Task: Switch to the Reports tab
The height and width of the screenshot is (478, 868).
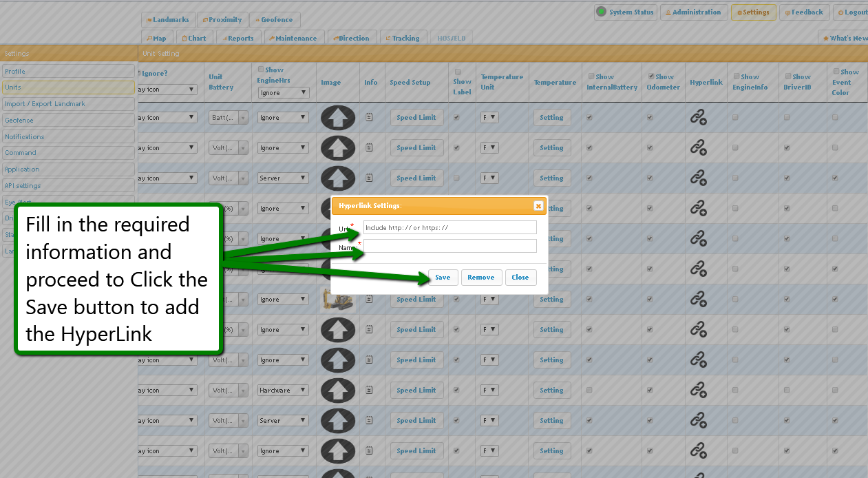Action: [236, 39]
